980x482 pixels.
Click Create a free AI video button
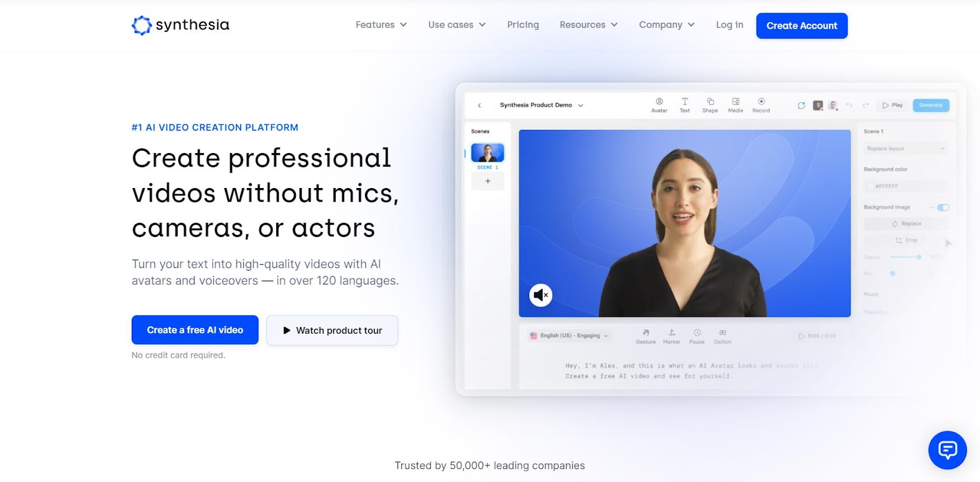(195, 330)
